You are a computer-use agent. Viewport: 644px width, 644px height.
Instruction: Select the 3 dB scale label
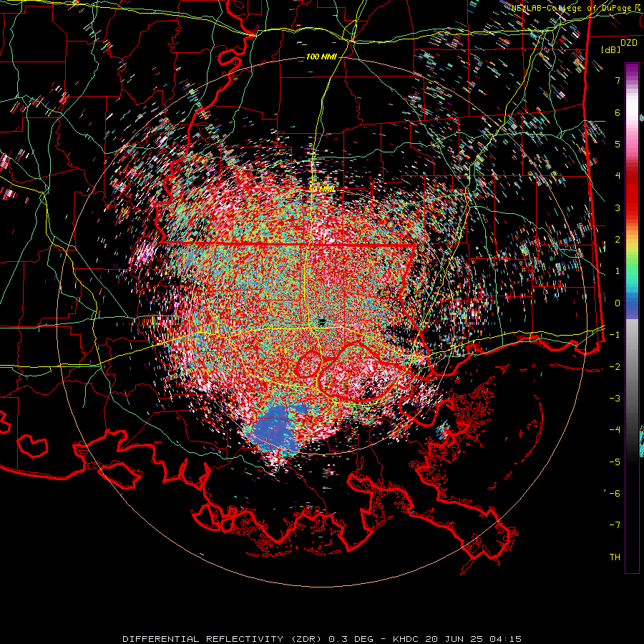pyautogui.click(x=618, y=208)
